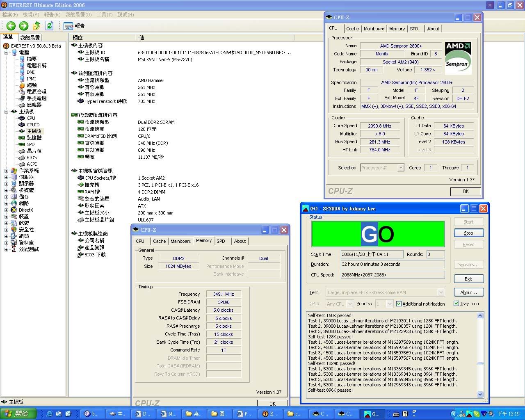
Task: Expand the 儲存 storage tree node
Action: pyautogui.click(x=6, y=197)
